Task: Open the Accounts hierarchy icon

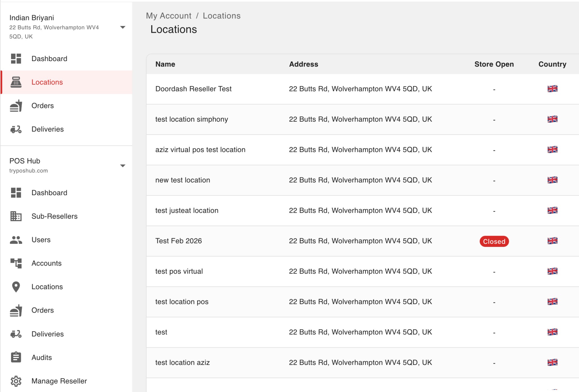Action: pos(16,263)
